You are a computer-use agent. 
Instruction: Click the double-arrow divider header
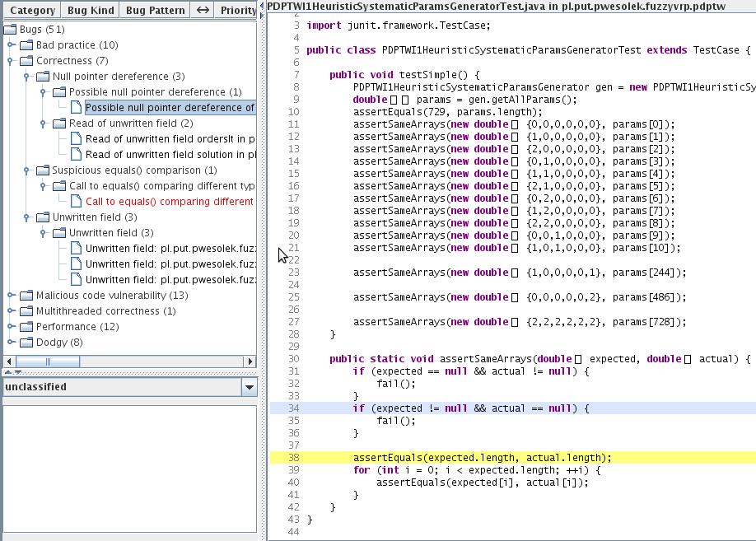(x=203, y=10)
